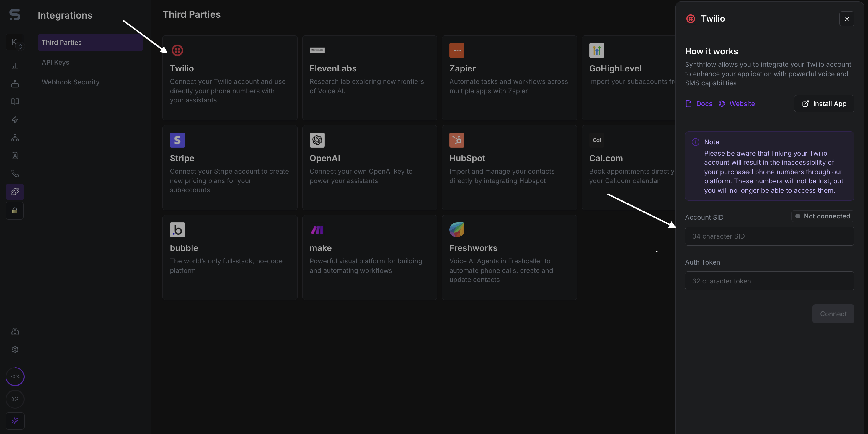Click the Cal.com logo icon
Image resolution: width=868 pixels, height=434 pixels.
click(596, 140)
